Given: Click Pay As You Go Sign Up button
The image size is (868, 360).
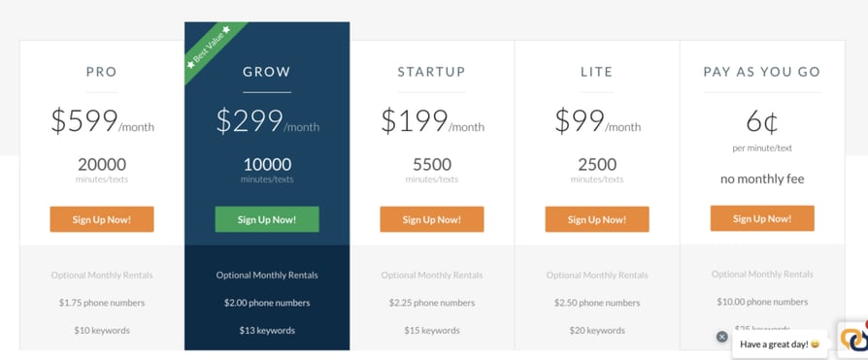Looking at the screenshot, I should 762,218.
